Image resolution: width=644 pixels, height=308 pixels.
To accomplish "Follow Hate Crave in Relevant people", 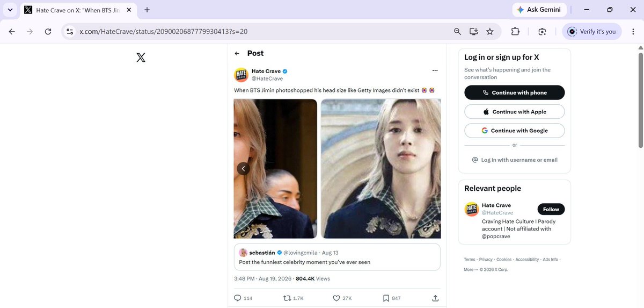I will 551,209.
